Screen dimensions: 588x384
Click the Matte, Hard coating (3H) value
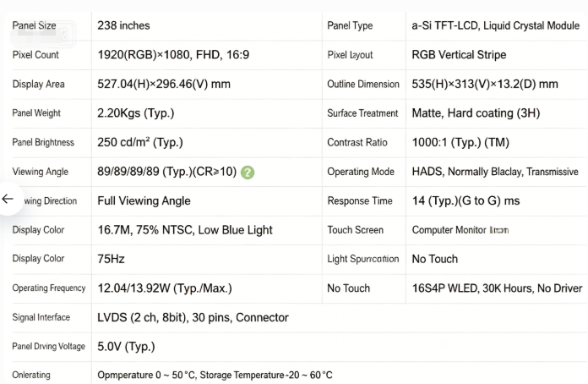(x=476, y=113)
